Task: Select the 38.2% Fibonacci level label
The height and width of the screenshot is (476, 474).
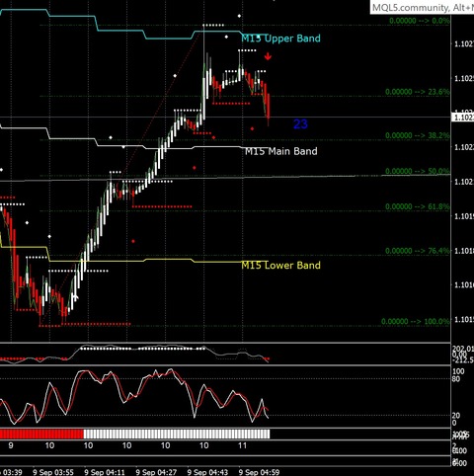Action: click(x=417, y=135)
